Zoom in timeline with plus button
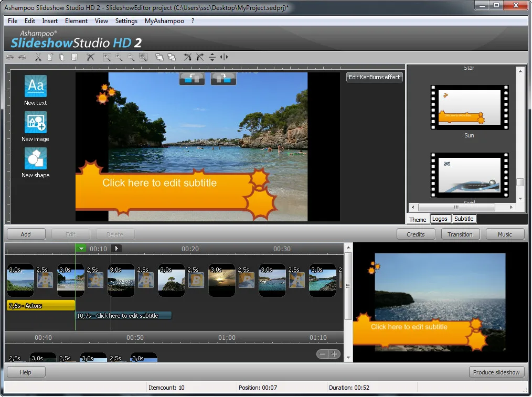 pos(334,354)
